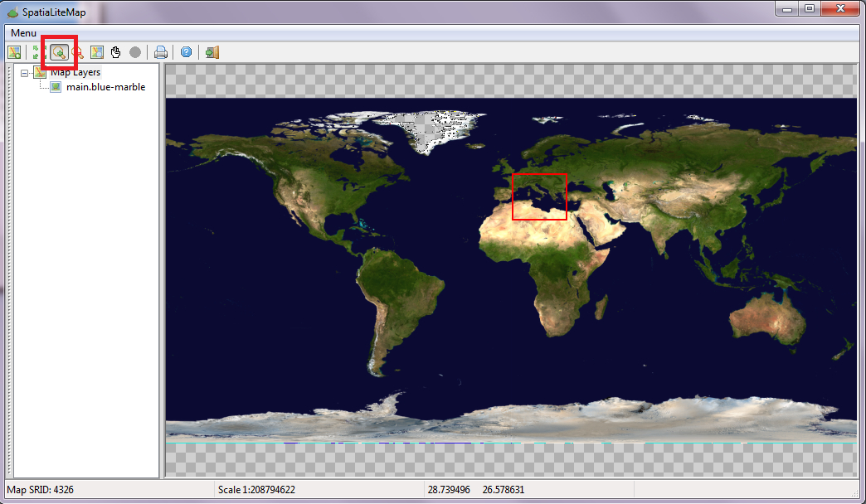The image size is (866, 504).
Task: Select the Pan hand tool
Action: click(x=115, y=52)
